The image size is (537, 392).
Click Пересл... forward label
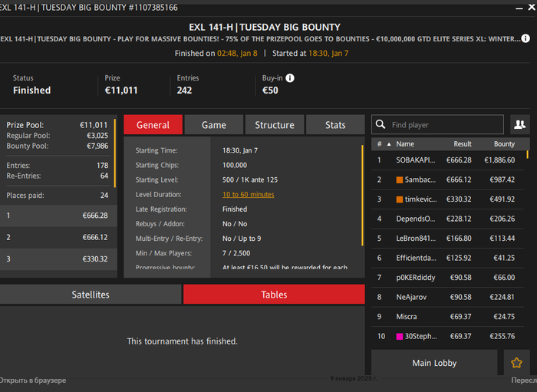coord(524,380)
